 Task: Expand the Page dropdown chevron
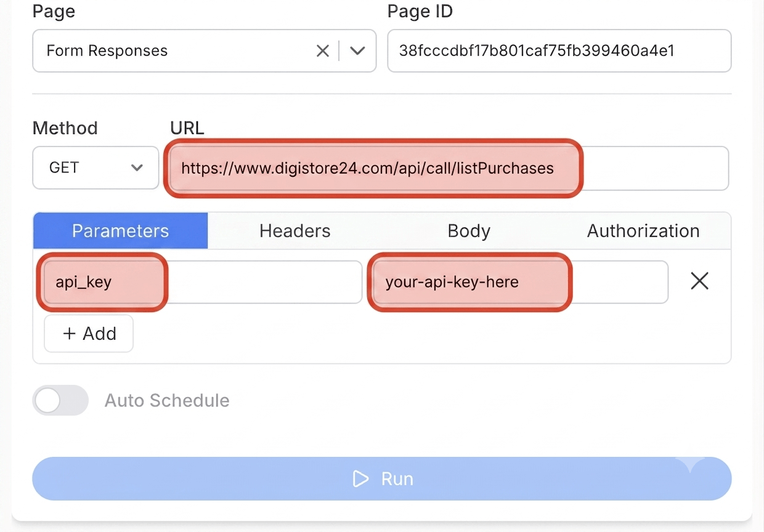tap(357, 51)
